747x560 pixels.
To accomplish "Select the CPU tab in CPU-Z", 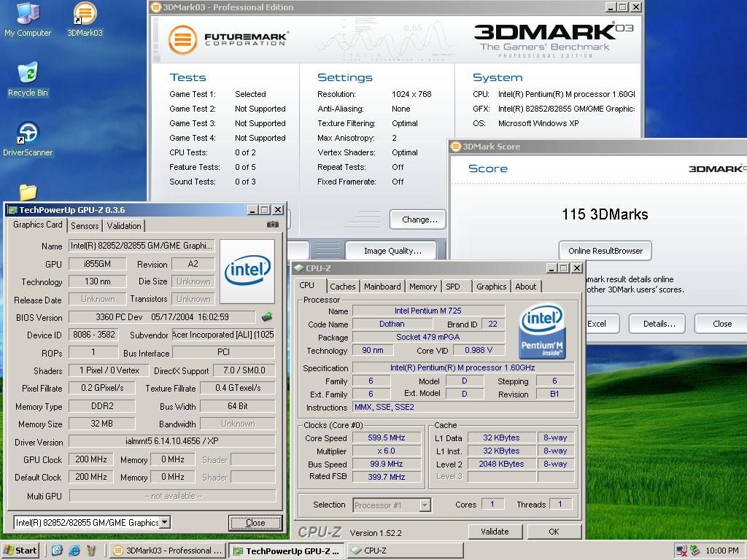I will pos(307,285).
